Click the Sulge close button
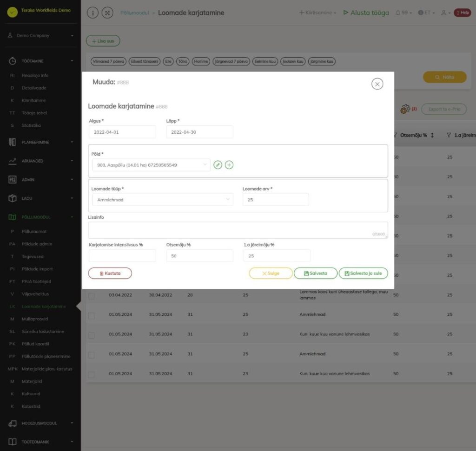This screenshot has width=476, height=451. pyautogui.click(x=271, y=273)
